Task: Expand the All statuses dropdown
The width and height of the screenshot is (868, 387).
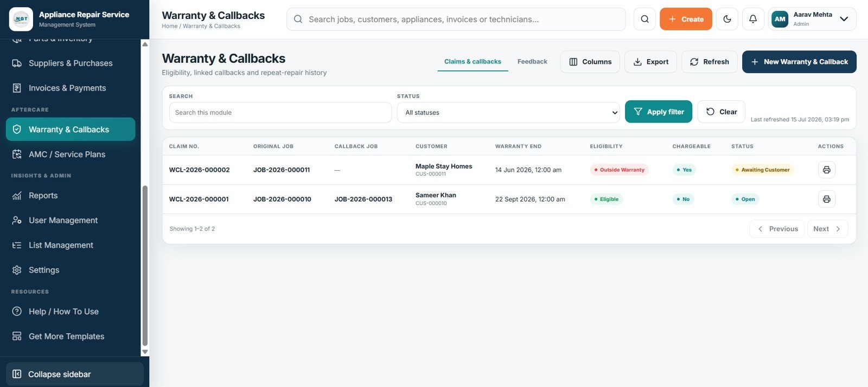Action: pos(508,112)
